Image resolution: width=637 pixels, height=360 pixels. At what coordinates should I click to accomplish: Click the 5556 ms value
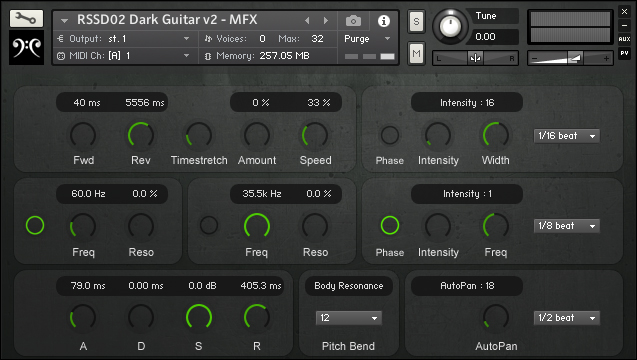coord(145,103)
